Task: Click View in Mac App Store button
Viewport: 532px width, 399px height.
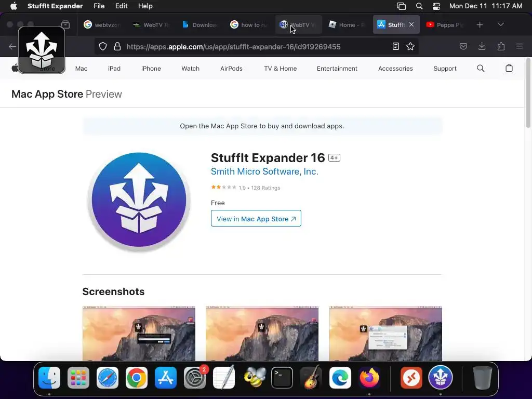Action: click(256, 219)
